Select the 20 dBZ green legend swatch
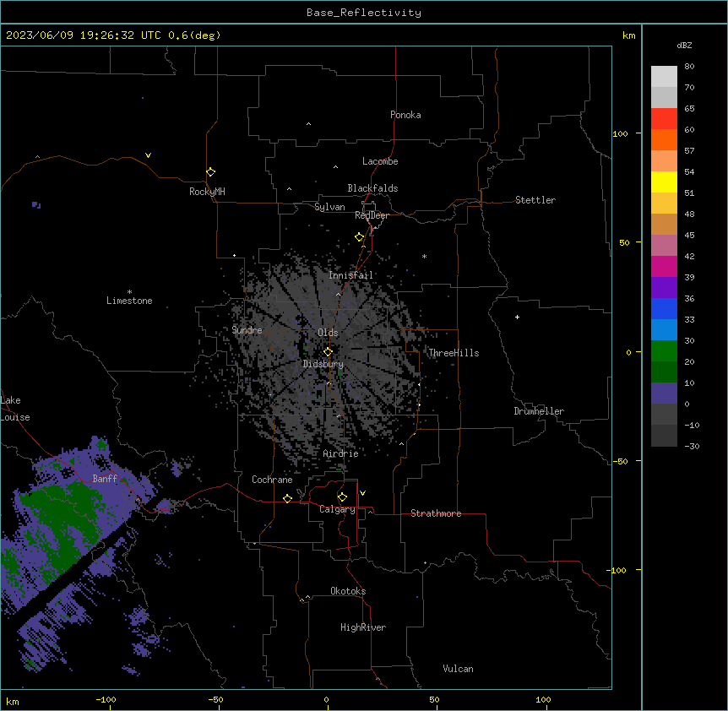 point(664,372)
